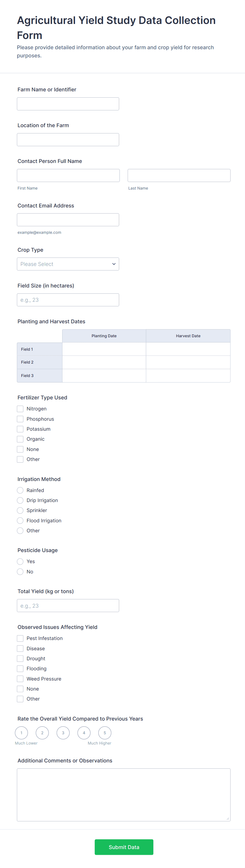The image size is (245, 868).
Task: Click the Contact Person First Name input
Action: [68, 176]
